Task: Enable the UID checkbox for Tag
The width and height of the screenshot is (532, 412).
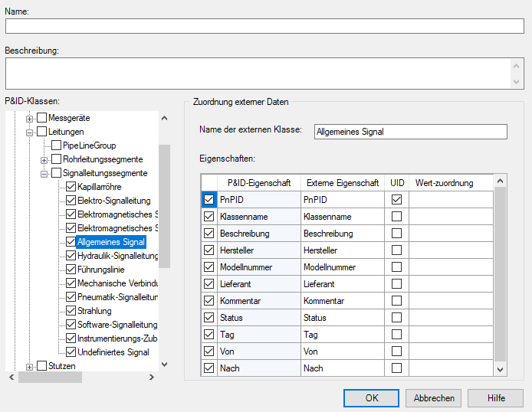Action: coord(396,334)
